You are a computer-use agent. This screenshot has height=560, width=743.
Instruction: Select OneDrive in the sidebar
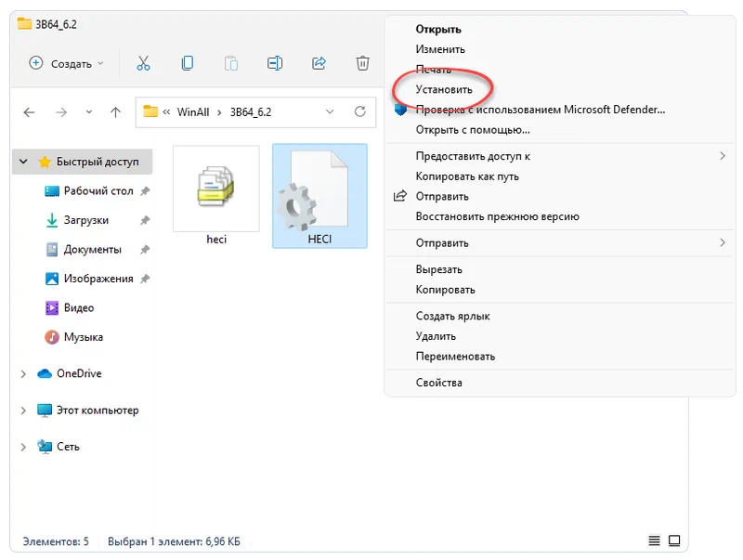79,373
